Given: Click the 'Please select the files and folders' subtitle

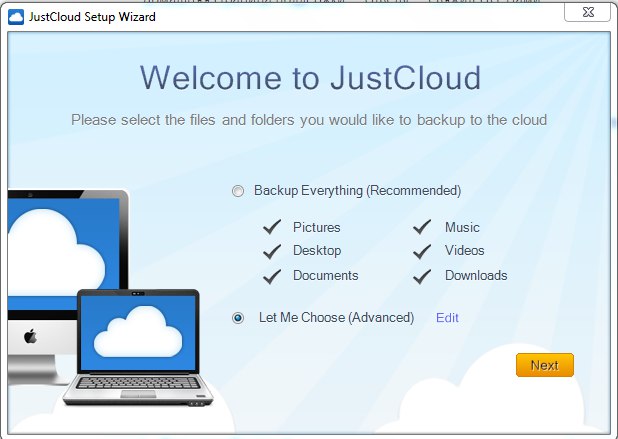Looking at the screenshot, I should (x=309, y=120).
